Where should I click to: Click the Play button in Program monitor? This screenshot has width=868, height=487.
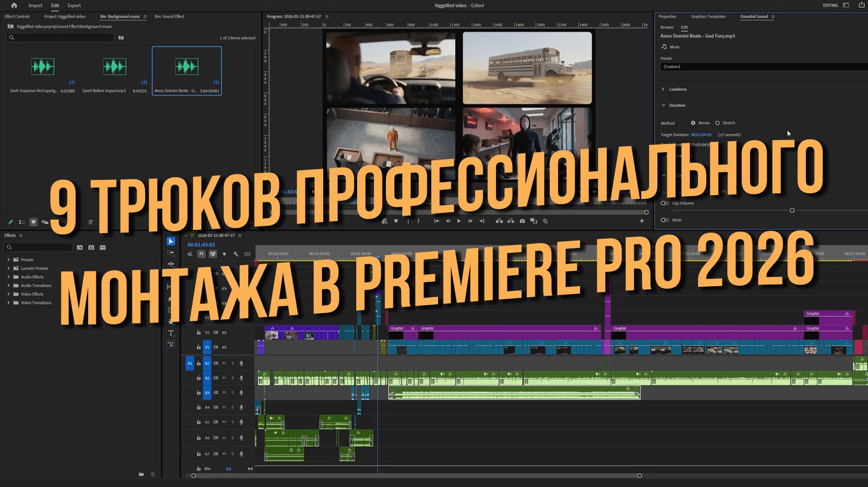[x=459, y=221]
